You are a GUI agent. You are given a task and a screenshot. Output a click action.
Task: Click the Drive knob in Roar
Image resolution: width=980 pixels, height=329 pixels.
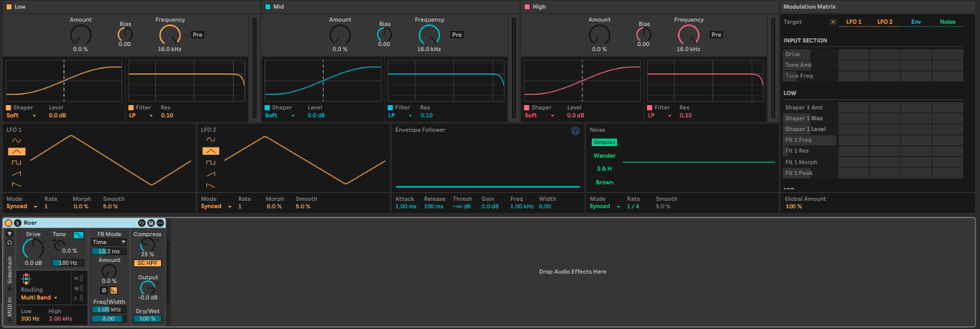tap(33, 248)
